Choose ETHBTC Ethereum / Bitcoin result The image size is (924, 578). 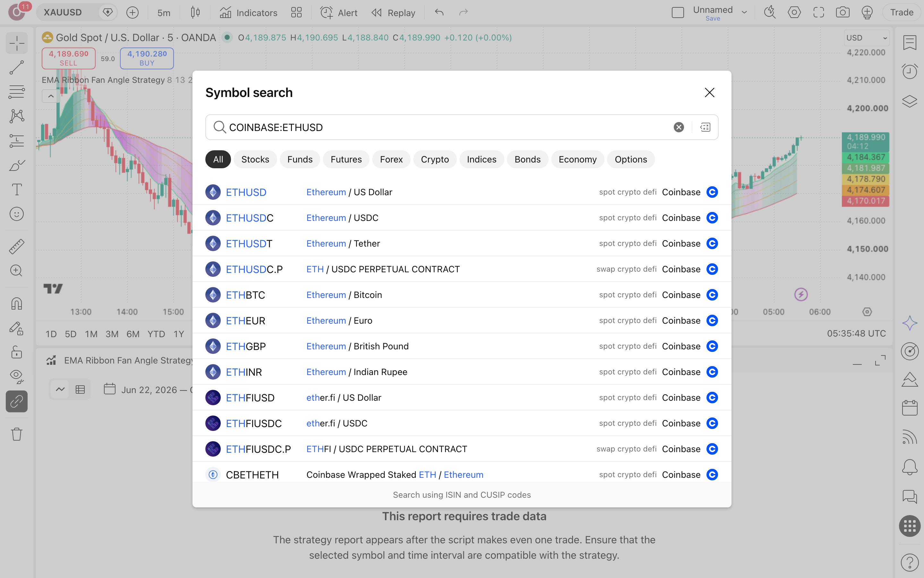click(462, 295)
